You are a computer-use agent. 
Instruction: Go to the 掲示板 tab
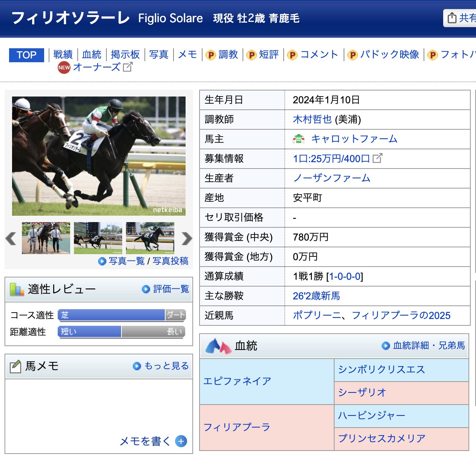125,55
